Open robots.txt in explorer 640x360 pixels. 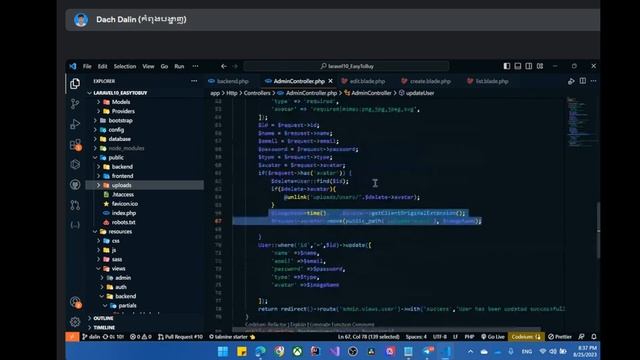(123, 222)
